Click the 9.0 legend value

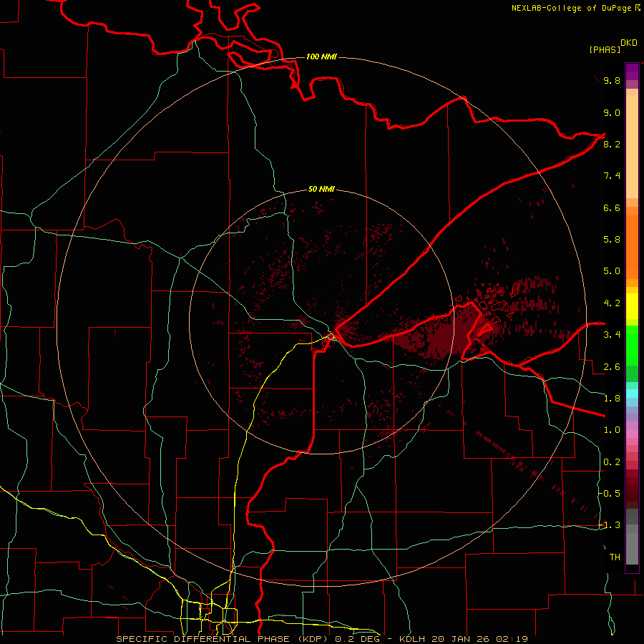coord(612,112)
